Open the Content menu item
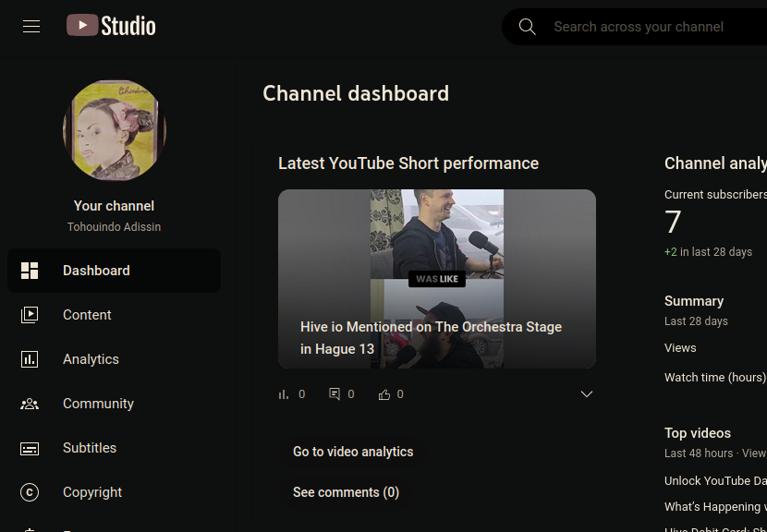767x532 pixels. coord(114,315)
